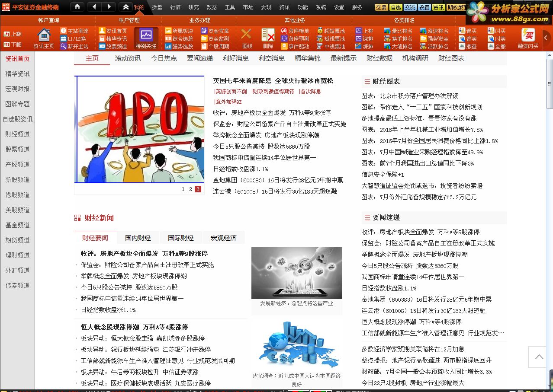Expand ribbon with right-edge chevron arrow

546,38
